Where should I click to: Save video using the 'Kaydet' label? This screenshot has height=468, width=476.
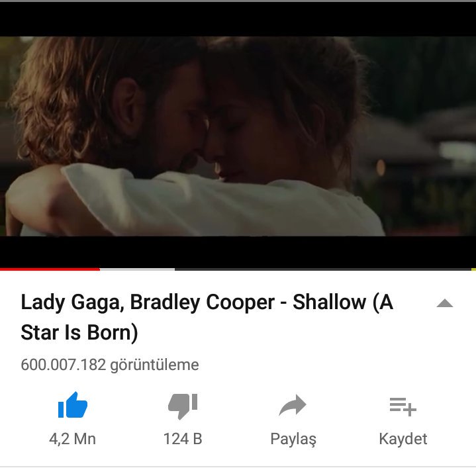403,439
